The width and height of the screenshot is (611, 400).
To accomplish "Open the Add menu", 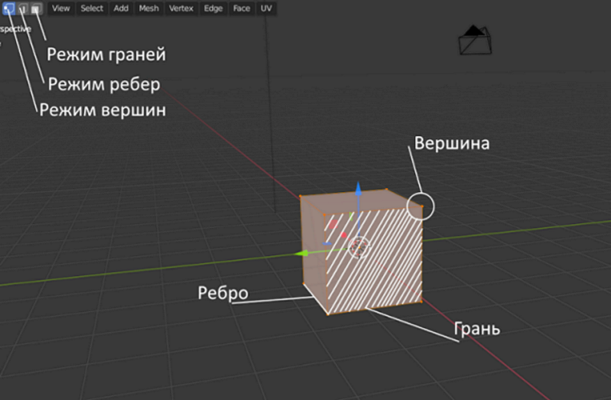I will click(x=120, y=8).
